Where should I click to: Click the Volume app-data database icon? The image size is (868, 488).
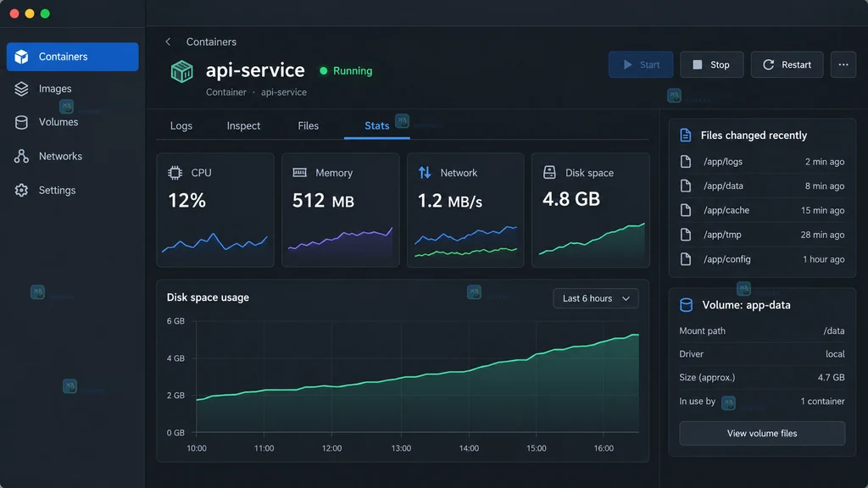[x=686, y=305]
